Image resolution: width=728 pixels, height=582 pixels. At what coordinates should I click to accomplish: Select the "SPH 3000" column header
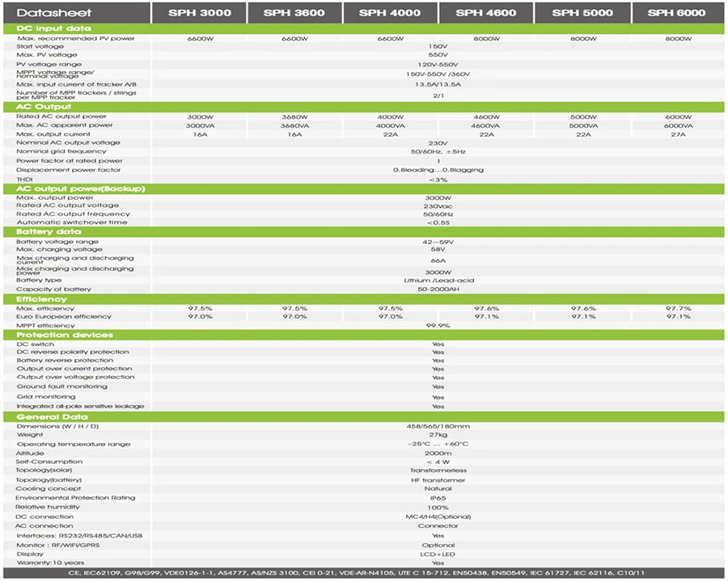(200, 13)
